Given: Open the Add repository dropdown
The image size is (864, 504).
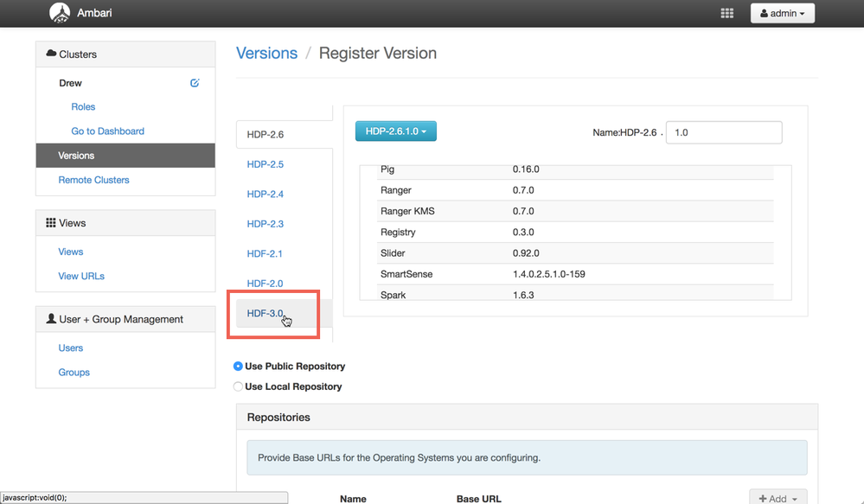Looking at the screenshot, I should (x=778, y=498).
